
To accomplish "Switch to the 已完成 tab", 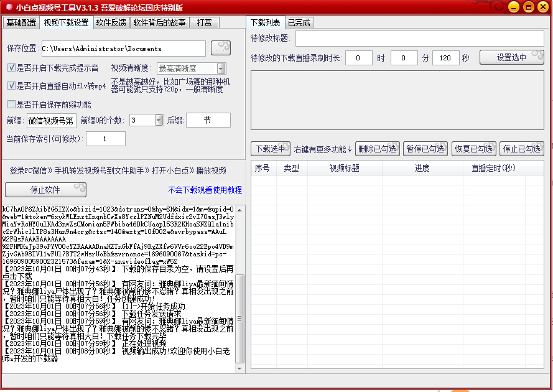I will tap(299, 22).
